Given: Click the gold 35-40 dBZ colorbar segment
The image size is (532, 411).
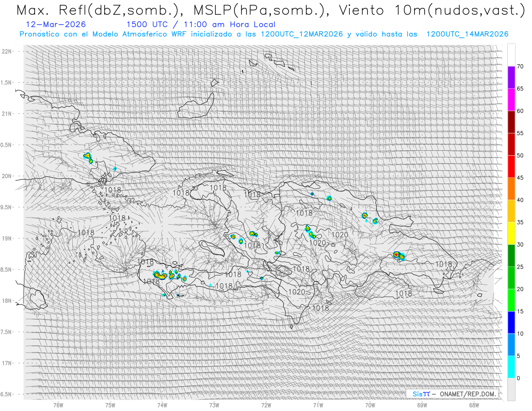Looking at the screenshot, I should (511, 211).
